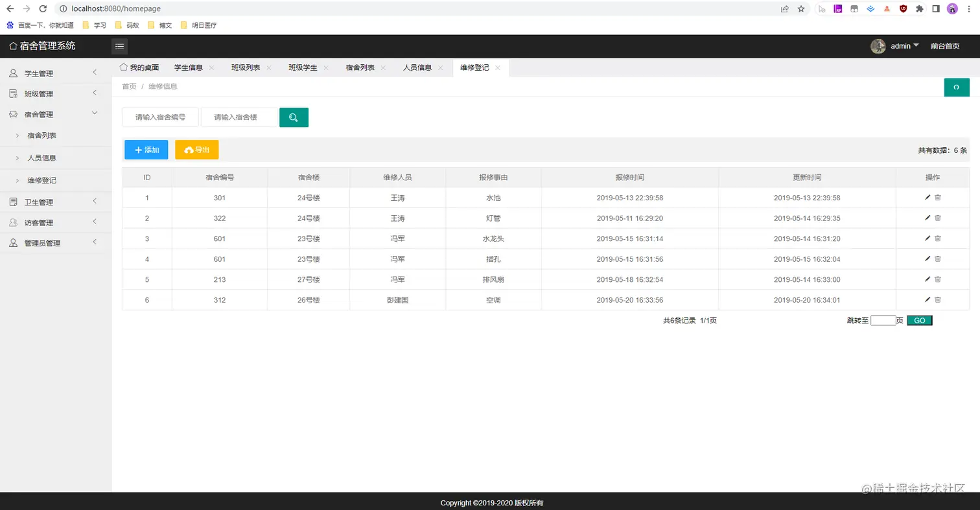Open the 前台首页 link
Screen dimensions: 980x510
945,46
